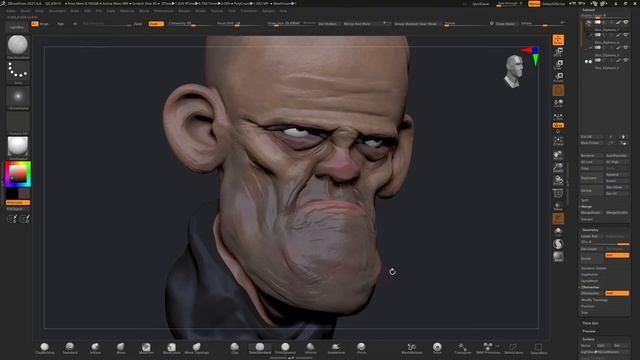Viewport: 640px width, 360px height.
Task: Open the Alpha menu
Action: click(11, 11)
